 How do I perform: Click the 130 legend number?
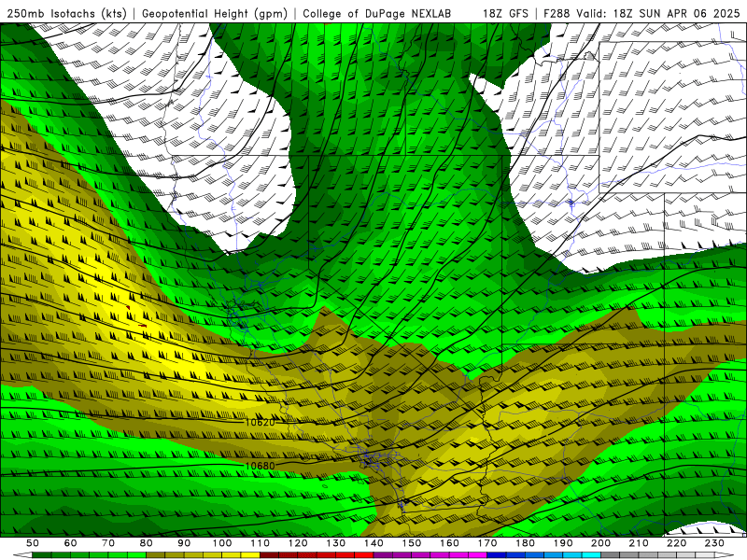tap(336, 543)
